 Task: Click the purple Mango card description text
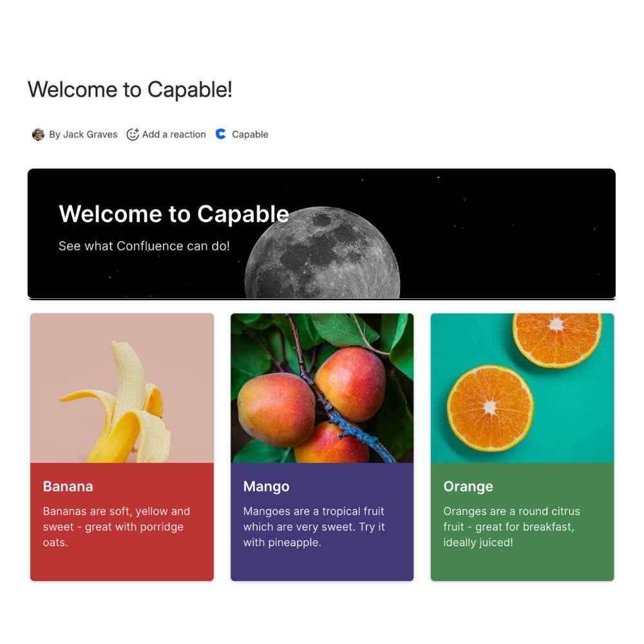click(x=314, y=527)
